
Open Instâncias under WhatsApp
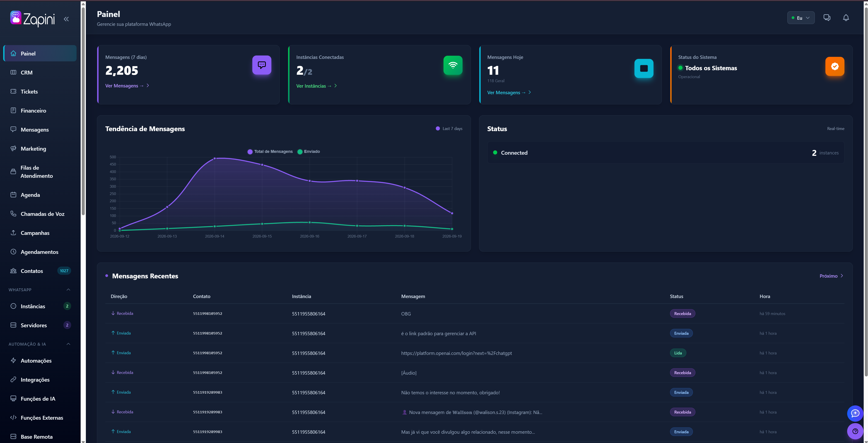tap(40, 306)
